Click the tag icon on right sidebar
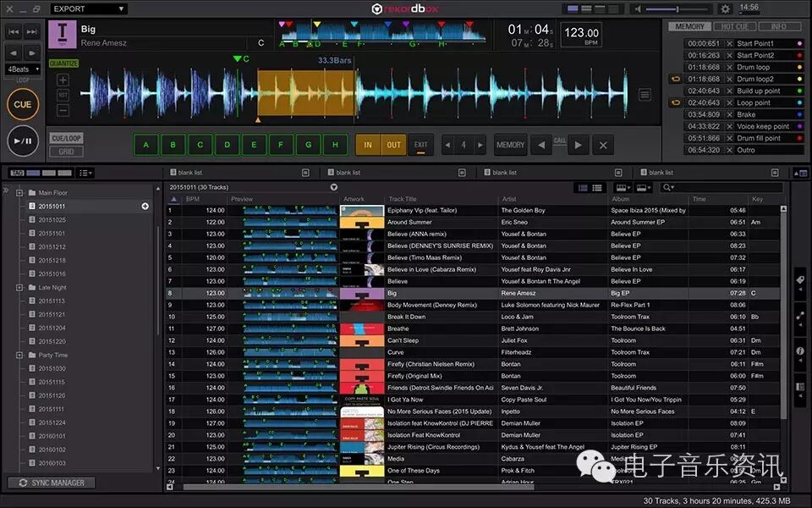 click(800, 280)
